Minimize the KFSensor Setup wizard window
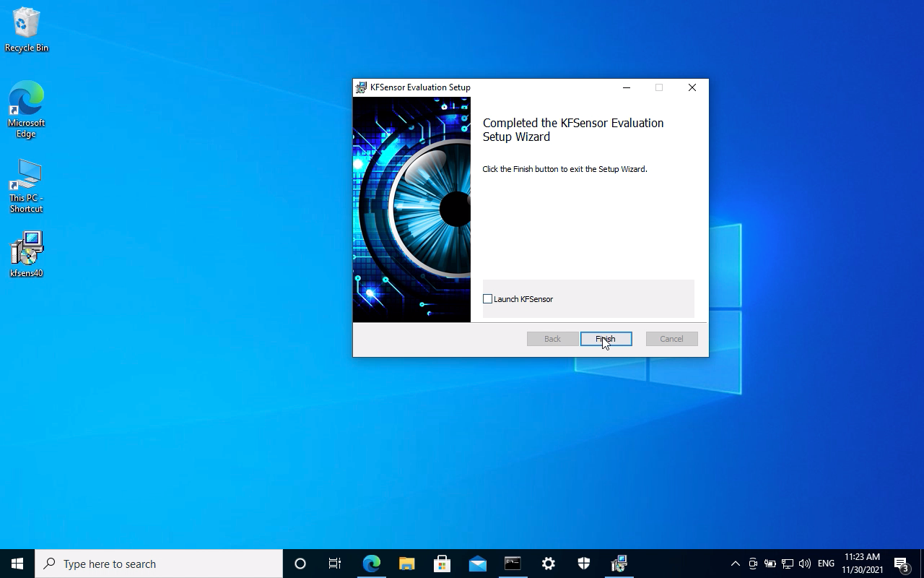Screen dimensions: 924x578 (627, 87)
